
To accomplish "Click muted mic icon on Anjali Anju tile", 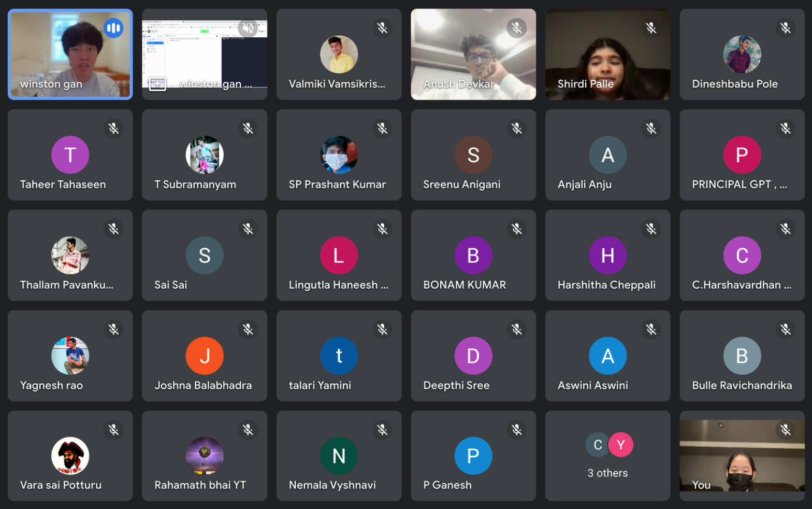I will point(651,129).
